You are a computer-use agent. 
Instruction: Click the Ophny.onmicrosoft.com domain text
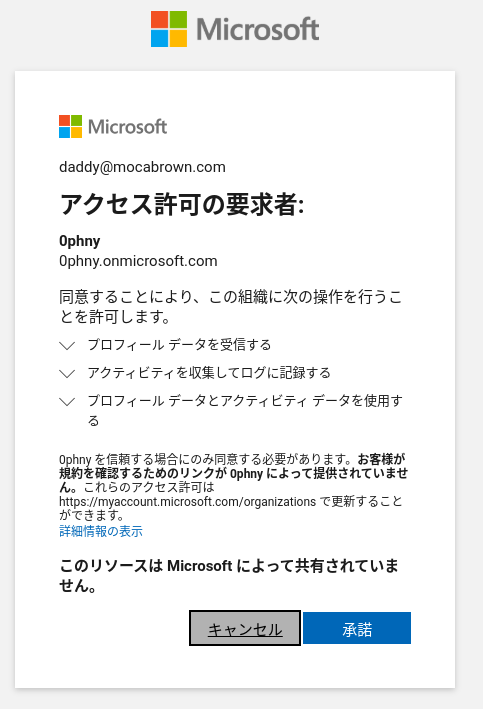pos(138,261)
